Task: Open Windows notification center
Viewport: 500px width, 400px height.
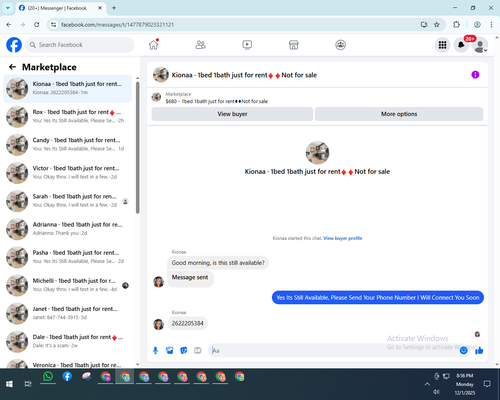Action: click(487, 384)
